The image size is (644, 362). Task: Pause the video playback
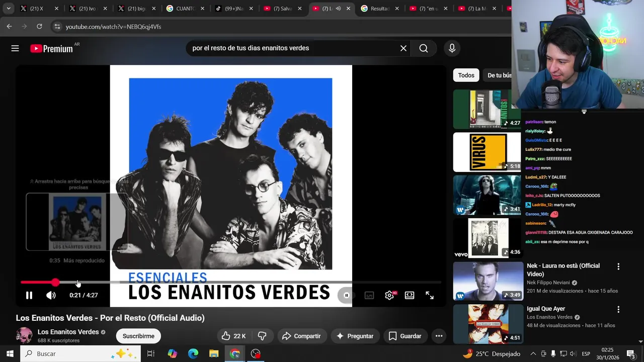(x=29, y=295)
